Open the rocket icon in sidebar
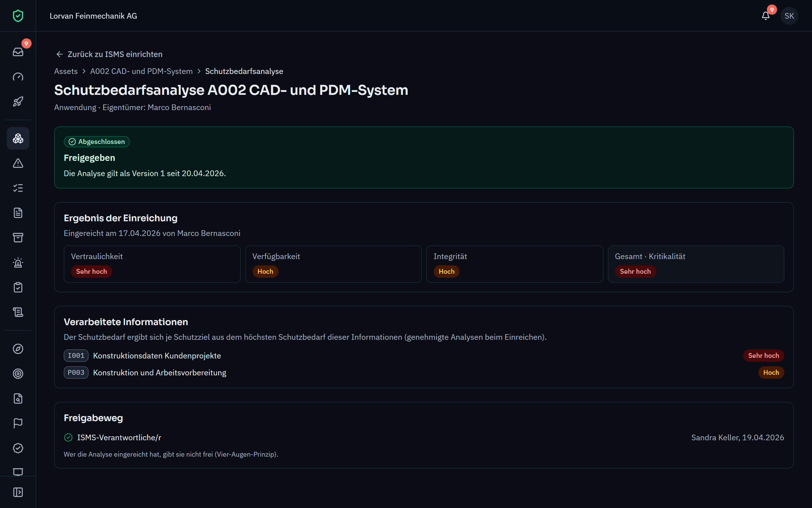 pyautogui.click(x=18, y=102)
